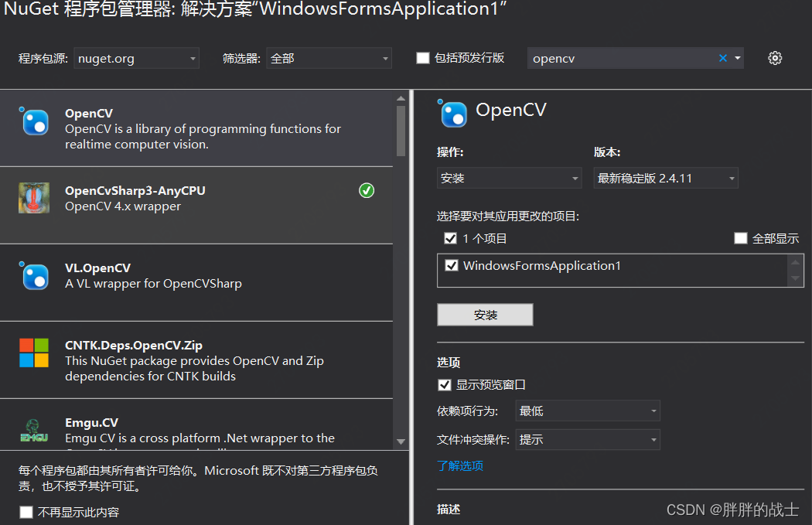Toggle the 全部显示 checkbox
812x525 pixels.
[741, 238]
